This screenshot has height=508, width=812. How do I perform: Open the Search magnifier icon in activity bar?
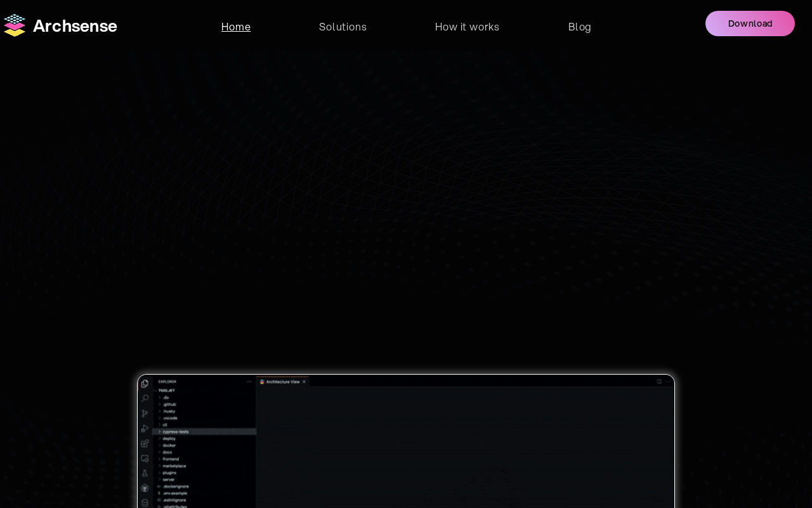145,398
